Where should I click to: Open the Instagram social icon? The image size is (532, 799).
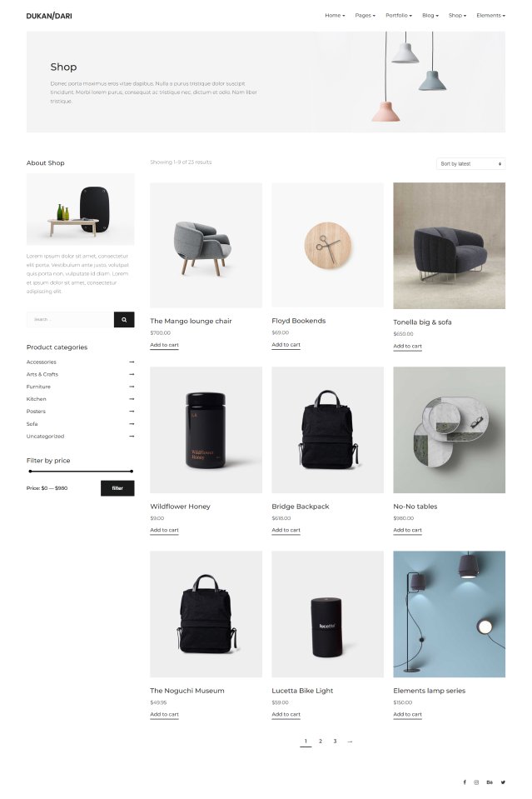click(476, 782)
